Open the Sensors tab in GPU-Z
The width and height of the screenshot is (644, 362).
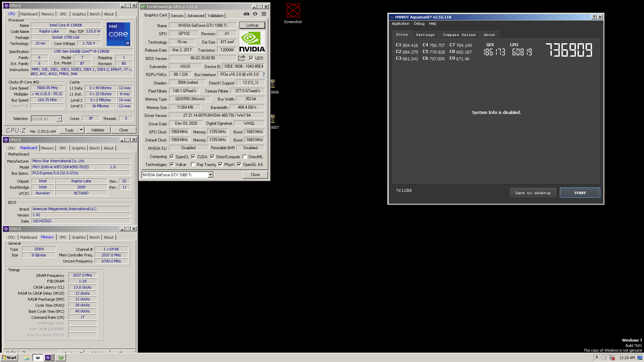177,16
